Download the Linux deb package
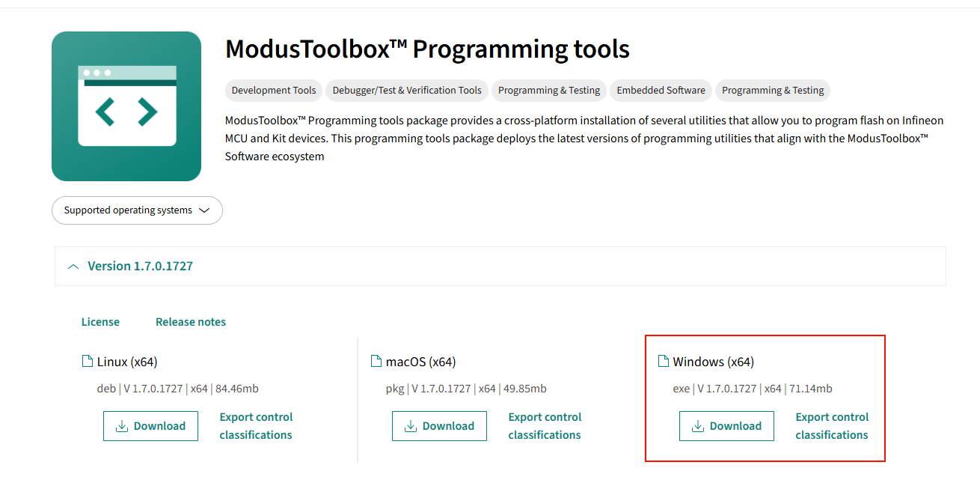Screen dimensions: 980x477 [150, 426]
